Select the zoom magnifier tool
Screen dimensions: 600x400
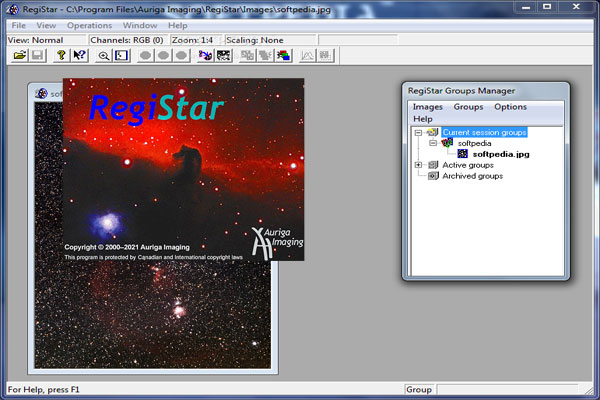tap(103, 56)
